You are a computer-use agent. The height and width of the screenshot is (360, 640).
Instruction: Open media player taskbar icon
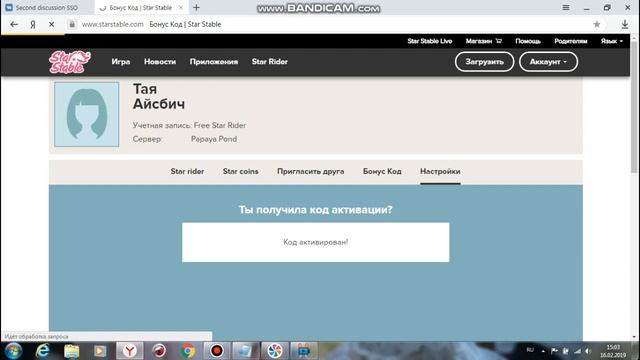[x=100, y=351]
